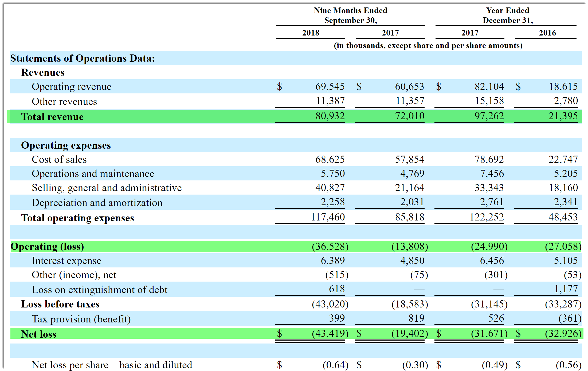
Task: Click depreciation value 2,031
Action: [412, 202]
